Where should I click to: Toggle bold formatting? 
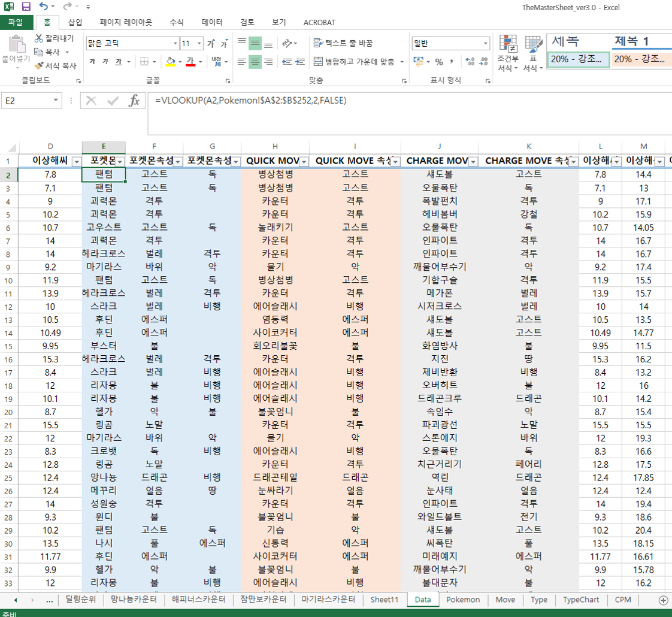[x=93, y=62]
